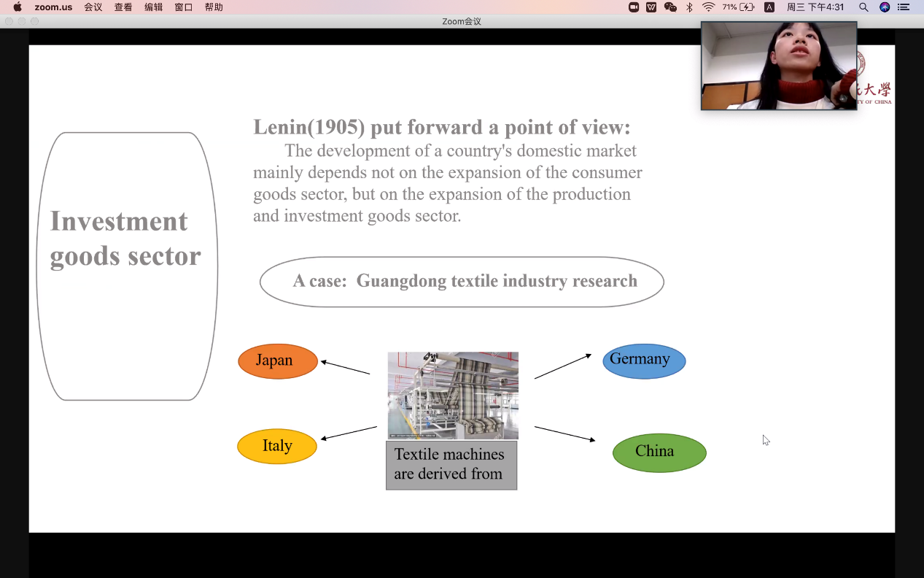Expand the 查看 menu

(x=123, y=7)
